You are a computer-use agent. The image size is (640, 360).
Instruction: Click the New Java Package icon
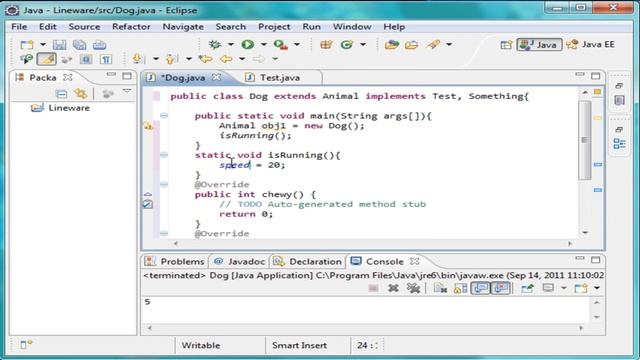[326, 44]
